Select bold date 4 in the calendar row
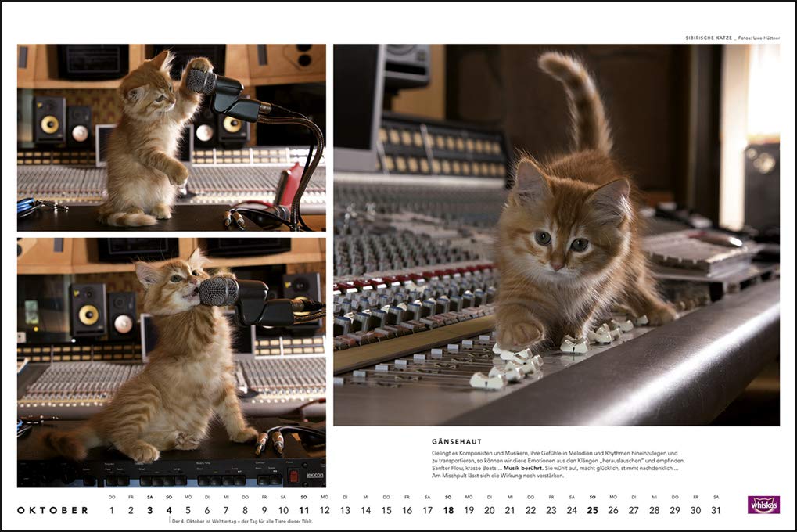Viewport: 797px width, 532px height. click(x=169, y=510)
